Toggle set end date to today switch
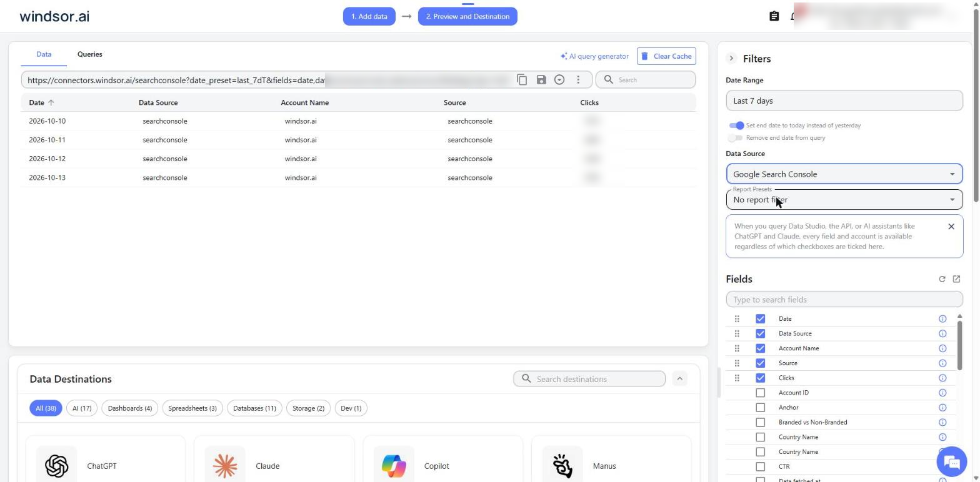The height and width of the screenshot is (482, 980). tap(736, 125)
